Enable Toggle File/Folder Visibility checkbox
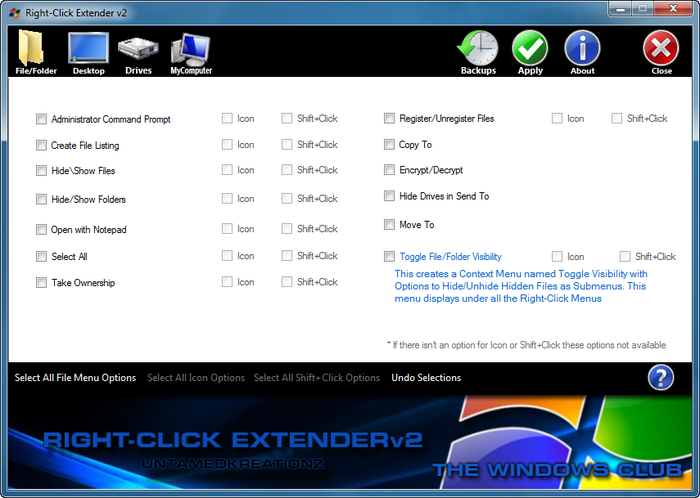The width and height of the screenshot is (700, 498). click(x=389, y=257)
